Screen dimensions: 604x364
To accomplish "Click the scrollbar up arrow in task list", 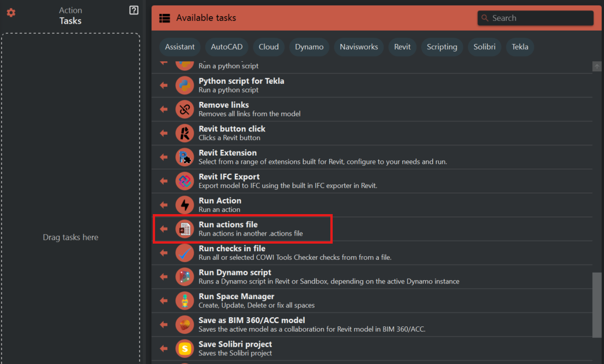I will point(597,67).
